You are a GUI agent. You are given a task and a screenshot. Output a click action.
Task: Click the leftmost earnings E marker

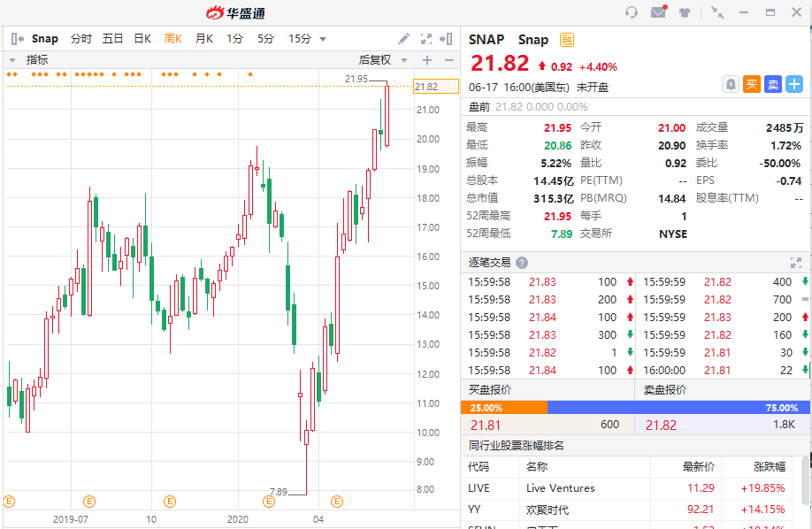(x=10, y=501)
